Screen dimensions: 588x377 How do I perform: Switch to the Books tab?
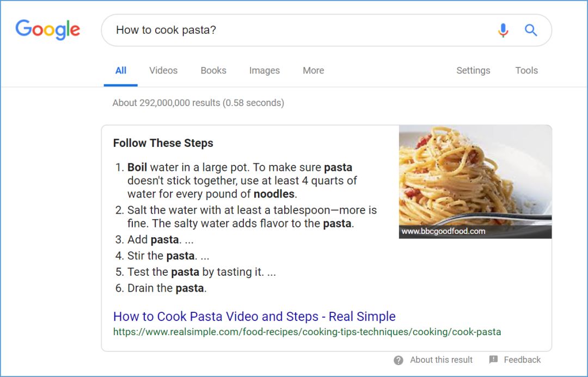pos(213,70)
